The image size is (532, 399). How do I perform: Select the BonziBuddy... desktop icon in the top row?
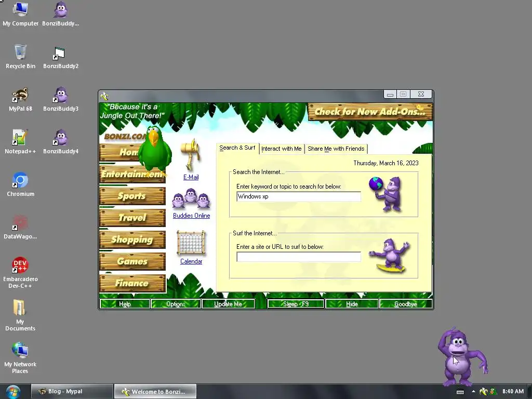point(61,14)
